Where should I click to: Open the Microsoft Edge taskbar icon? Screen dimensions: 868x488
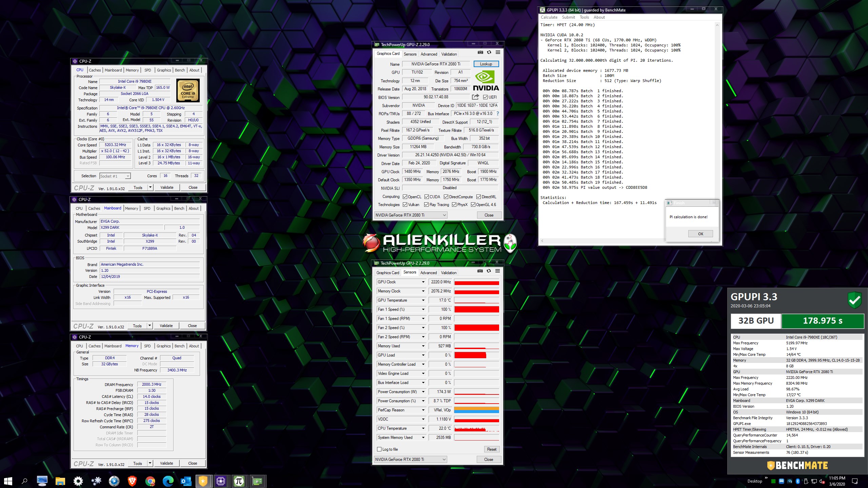click(168, 481)
